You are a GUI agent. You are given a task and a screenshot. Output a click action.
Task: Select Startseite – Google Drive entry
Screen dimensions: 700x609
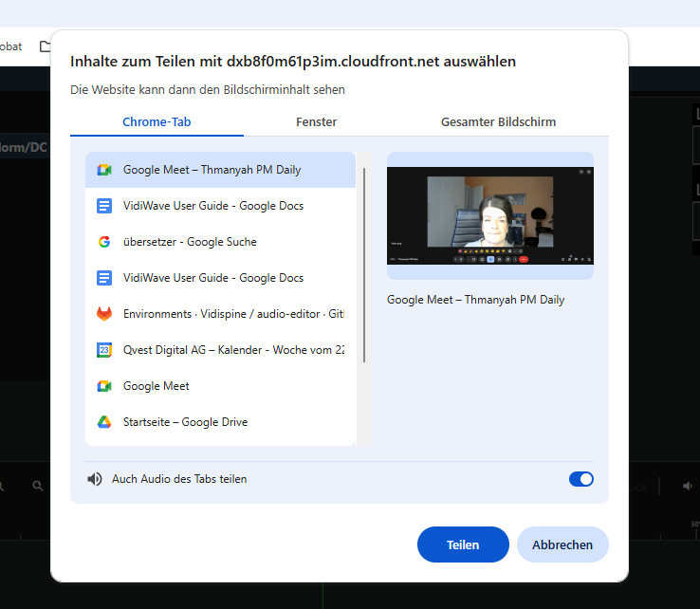pos(221,422)
